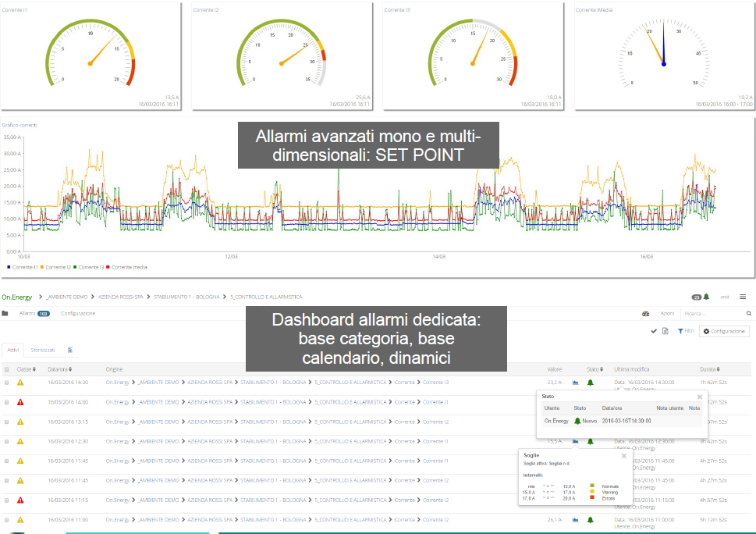
Task: Sort table by Data/ora column
Action: [60, 369]
